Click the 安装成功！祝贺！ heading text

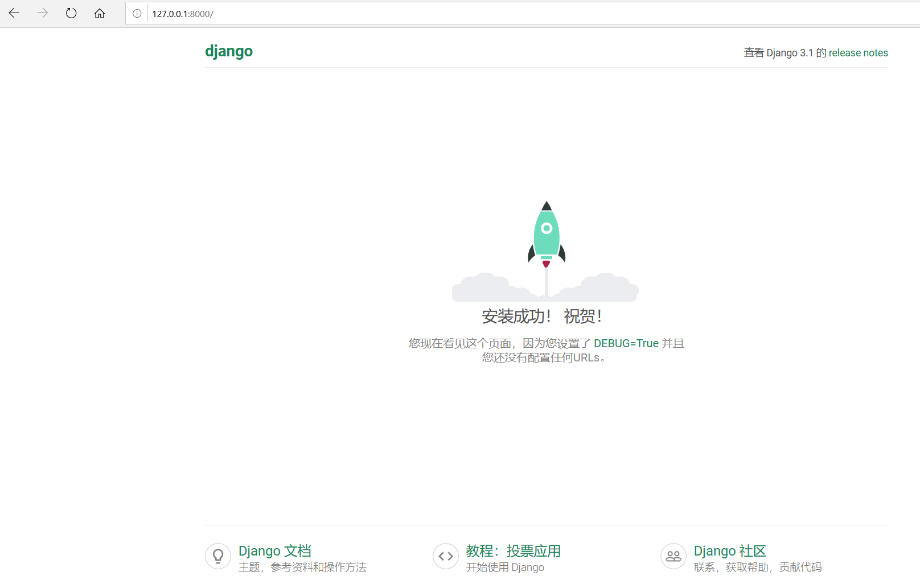[542, 316]
